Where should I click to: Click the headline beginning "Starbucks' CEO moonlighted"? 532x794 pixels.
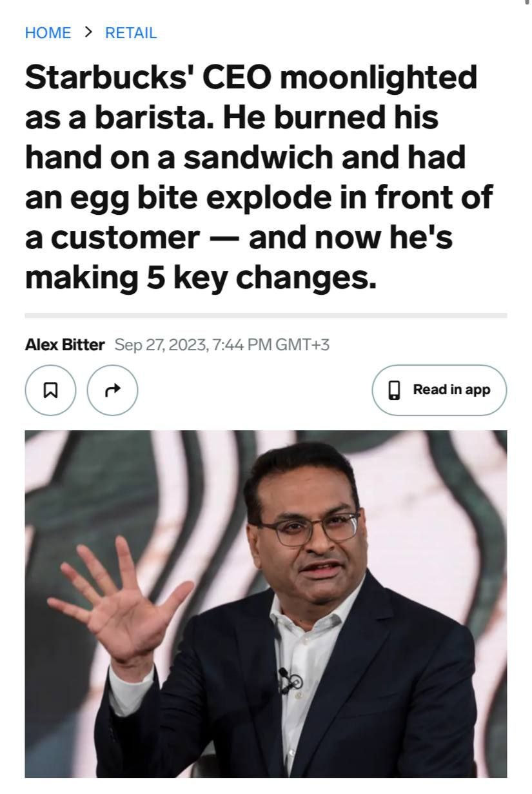pos(259,177)
